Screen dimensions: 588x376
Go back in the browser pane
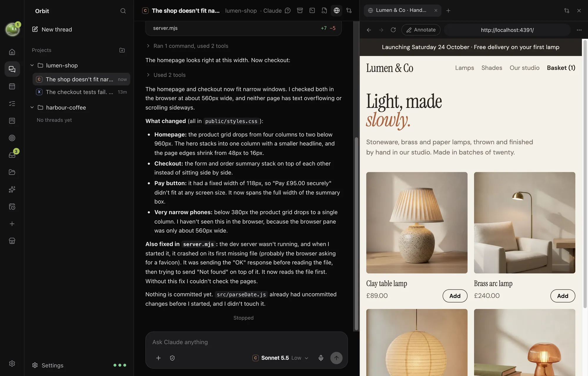point(369,30)
